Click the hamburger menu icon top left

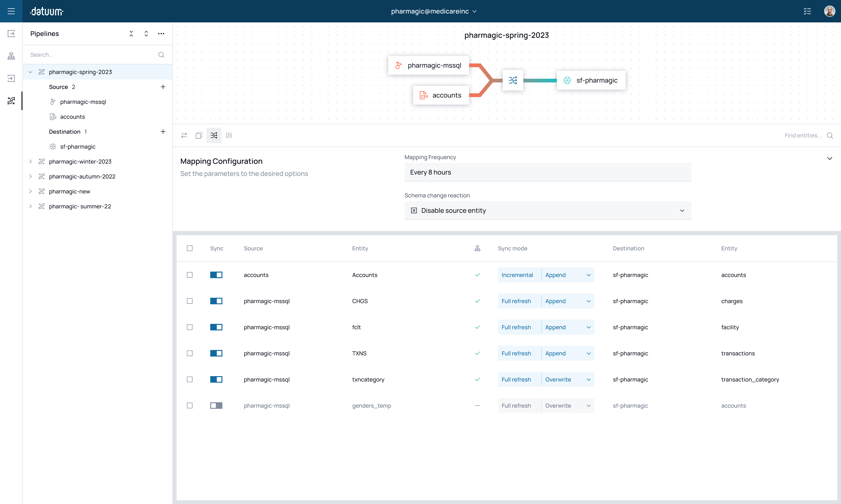pyautogui.click(x=11, y=11)
